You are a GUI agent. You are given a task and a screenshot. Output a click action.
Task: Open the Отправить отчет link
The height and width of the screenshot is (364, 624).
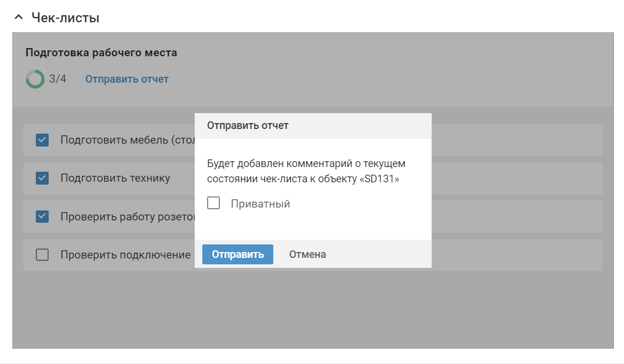coord(127,79)
